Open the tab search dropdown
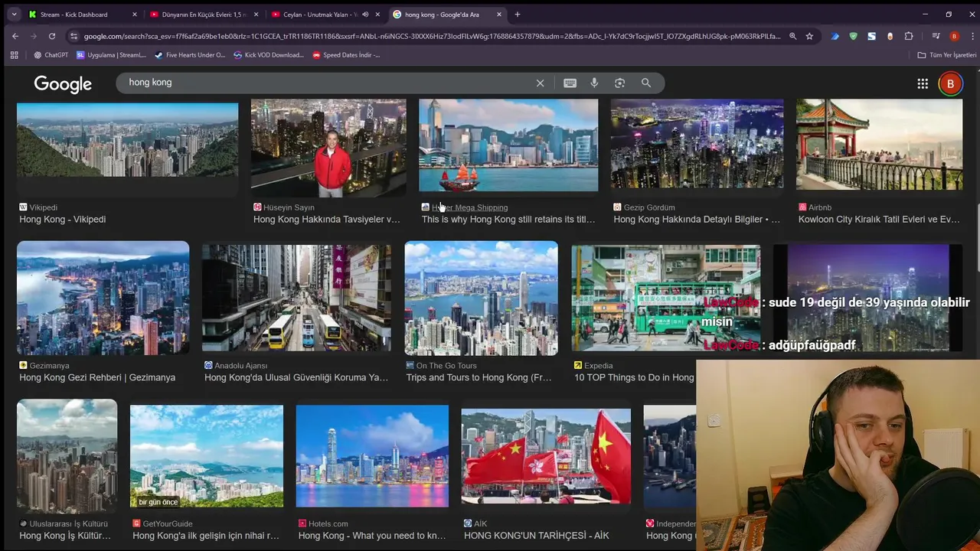 [x=14, y=15]
